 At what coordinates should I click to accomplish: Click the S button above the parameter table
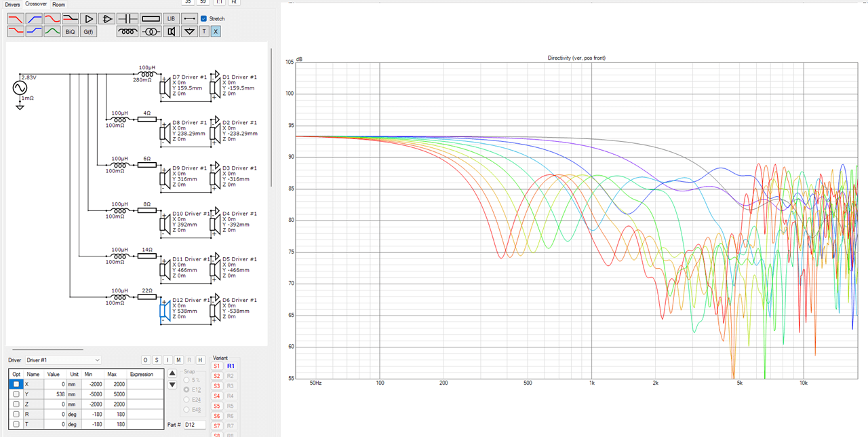coord(157,360)
